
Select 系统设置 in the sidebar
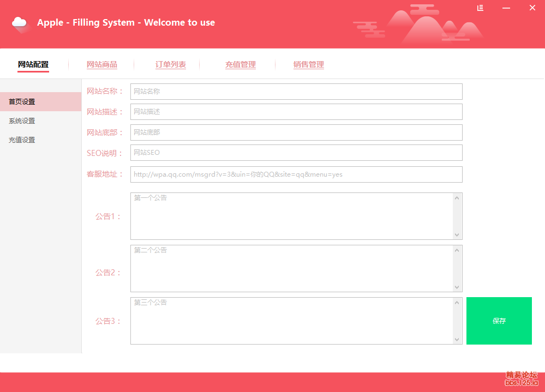tap(22, 121)
